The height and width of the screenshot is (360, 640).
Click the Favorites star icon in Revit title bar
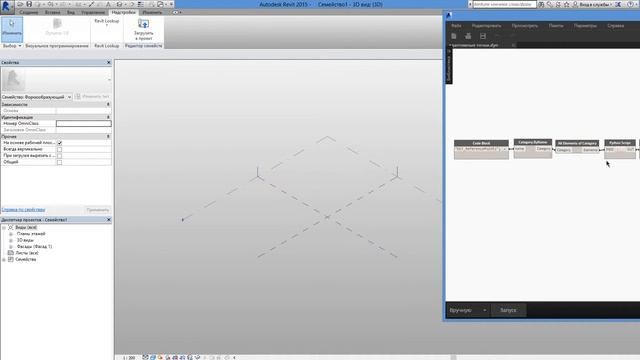pos(567,4)
